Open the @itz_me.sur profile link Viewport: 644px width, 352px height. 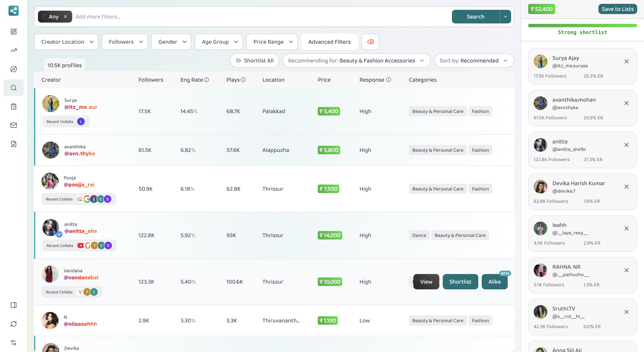[x=81, y=107]
